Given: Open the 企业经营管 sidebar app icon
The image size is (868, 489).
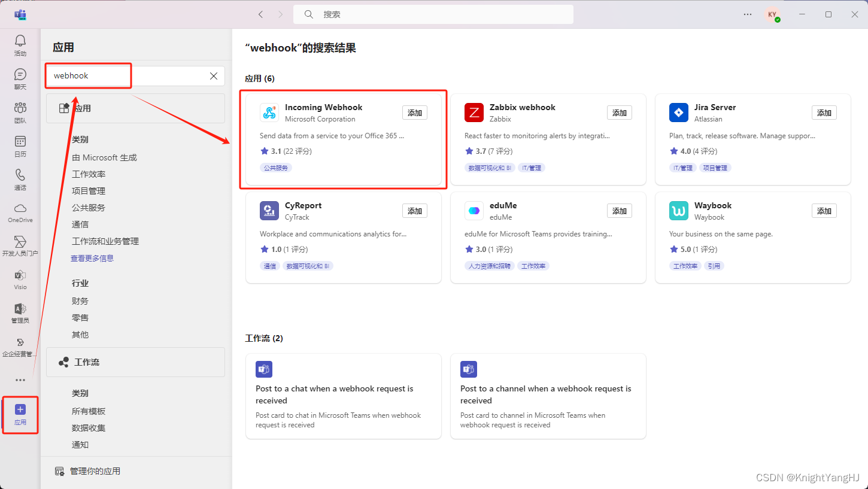Looking at the screenshot, I should tap(20, 342).
